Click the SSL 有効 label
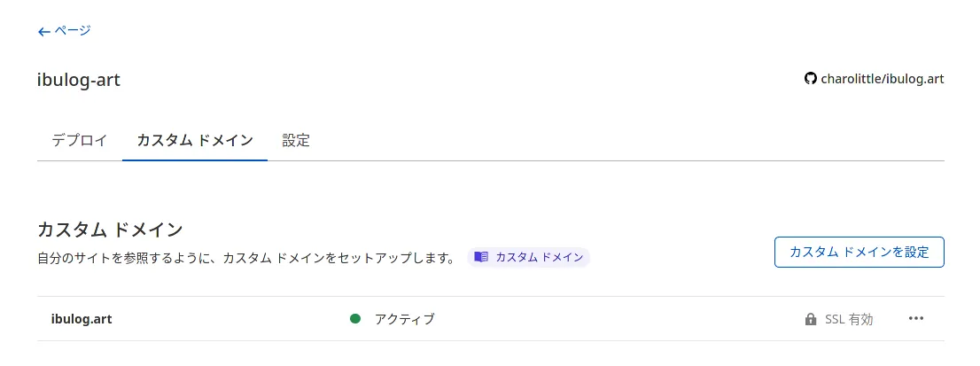Screen dimensions: 980x366 [849, 319]
